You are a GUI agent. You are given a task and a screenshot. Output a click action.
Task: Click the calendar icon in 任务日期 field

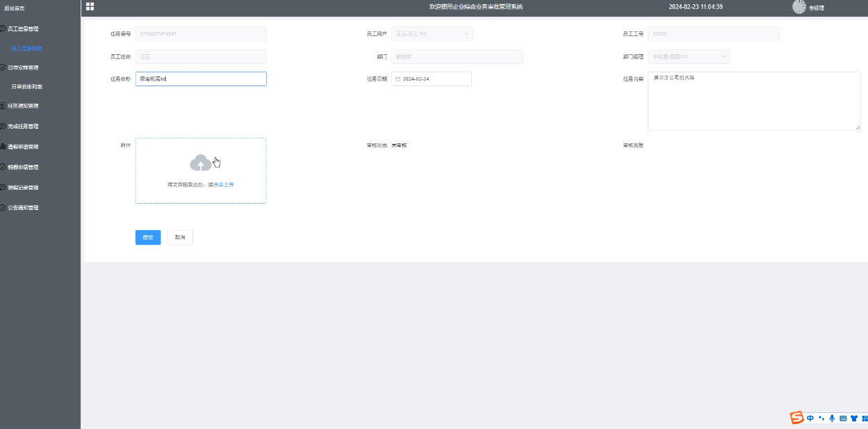pyautogui.click(x=398, y=79)
